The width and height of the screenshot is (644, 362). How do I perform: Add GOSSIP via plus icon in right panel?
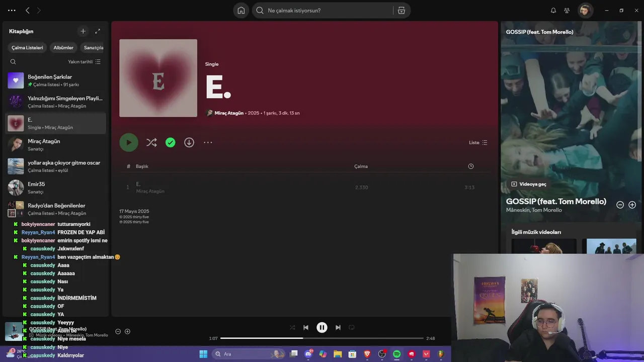click(632, 205)
